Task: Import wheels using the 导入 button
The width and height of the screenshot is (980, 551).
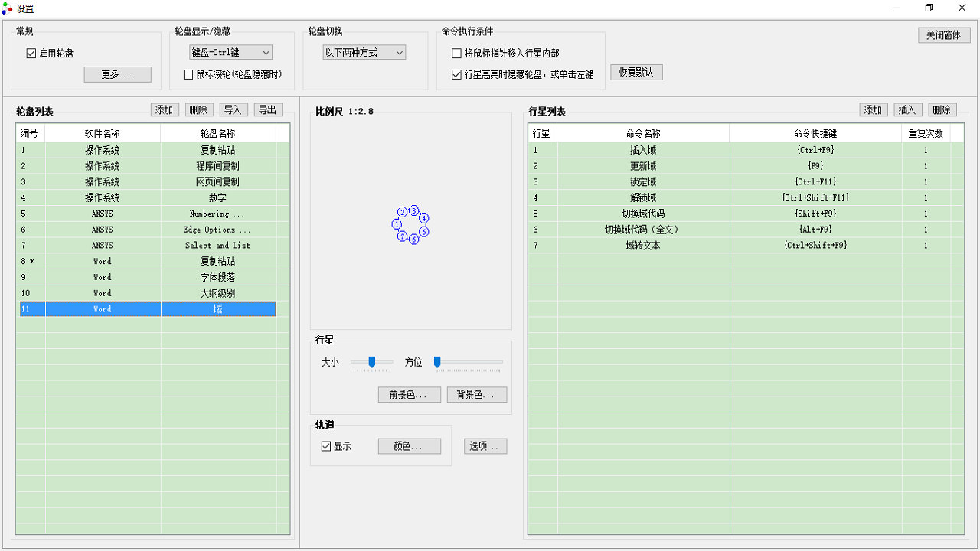Action: click(234, 109)
